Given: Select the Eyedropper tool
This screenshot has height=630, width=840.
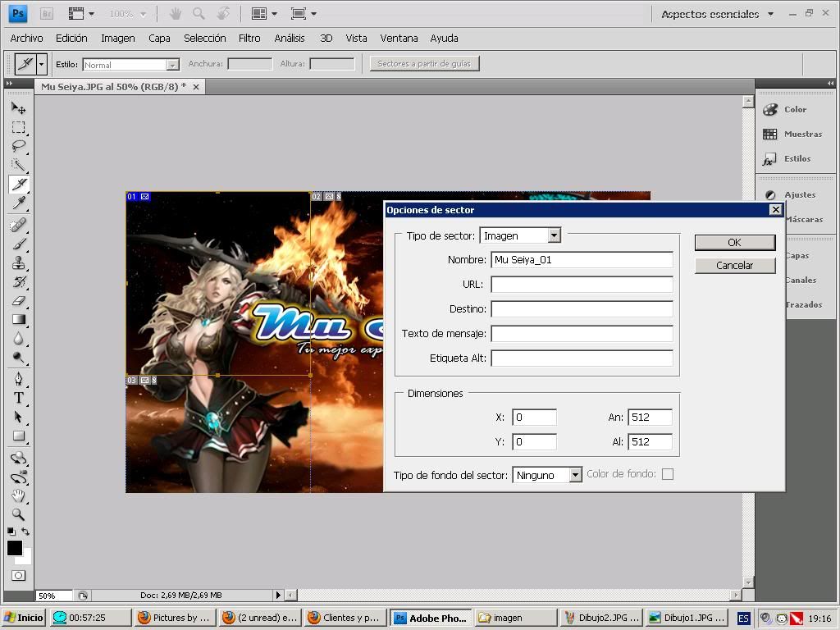Looking at the screenshot, I should click(19, 203).
